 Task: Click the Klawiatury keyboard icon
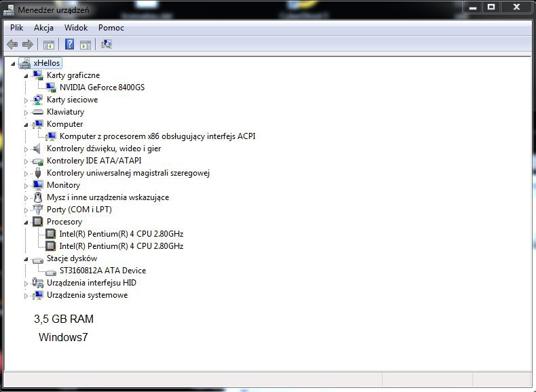click(37, 112)
